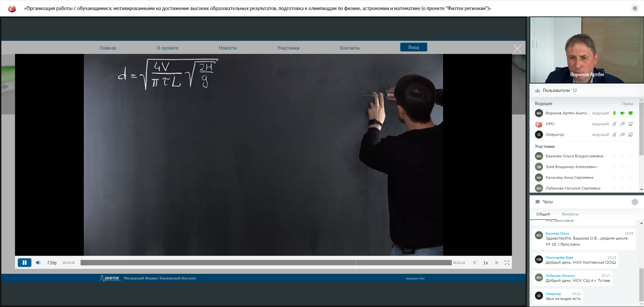Open the О проекте menu item
Screen dimensions: 644x307
click(167, 48)
